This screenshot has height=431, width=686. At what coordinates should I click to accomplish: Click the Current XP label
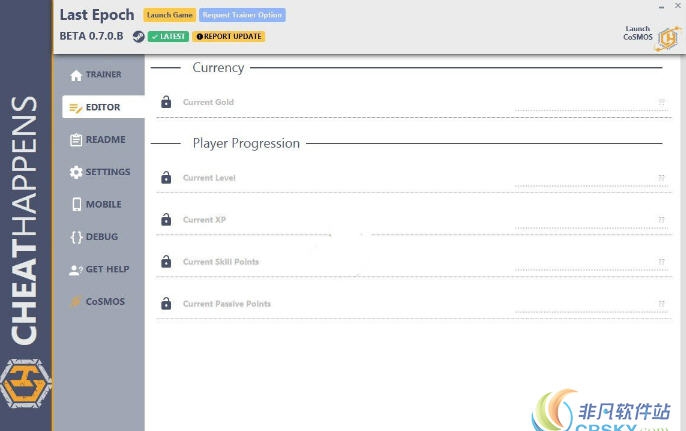tap(204, 220)
